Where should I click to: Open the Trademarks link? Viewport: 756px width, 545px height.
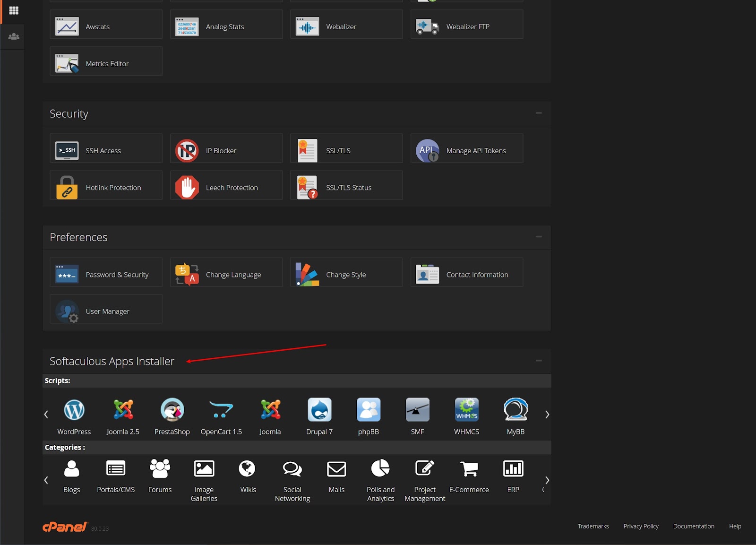coord(593,526)
